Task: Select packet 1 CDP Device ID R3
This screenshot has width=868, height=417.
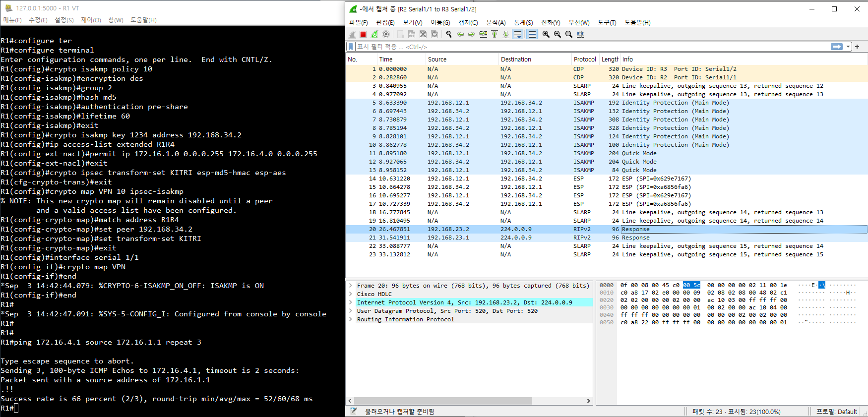Action: click(x=607, y=69)
